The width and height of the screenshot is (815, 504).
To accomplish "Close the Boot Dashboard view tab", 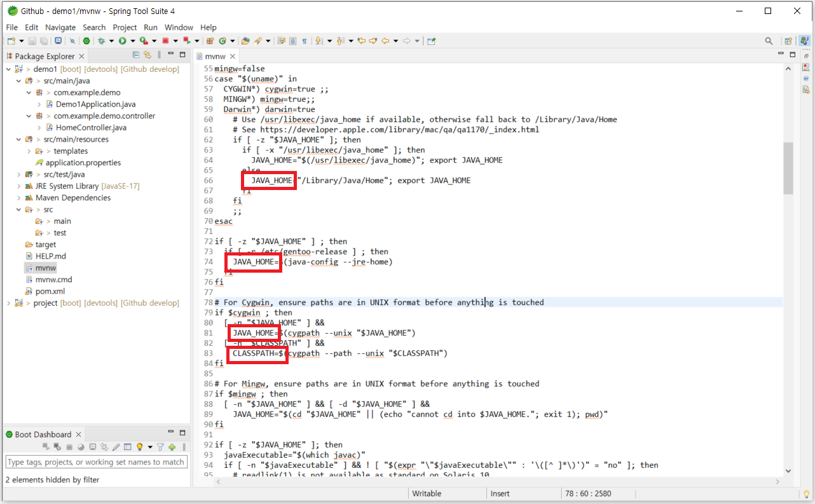I will (78, 435).
